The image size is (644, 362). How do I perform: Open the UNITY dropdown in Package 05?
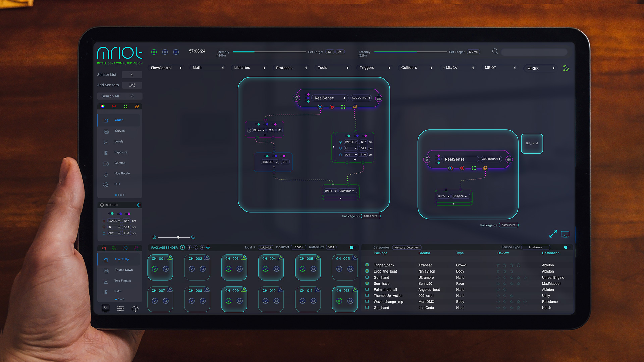tap(330, 191)
